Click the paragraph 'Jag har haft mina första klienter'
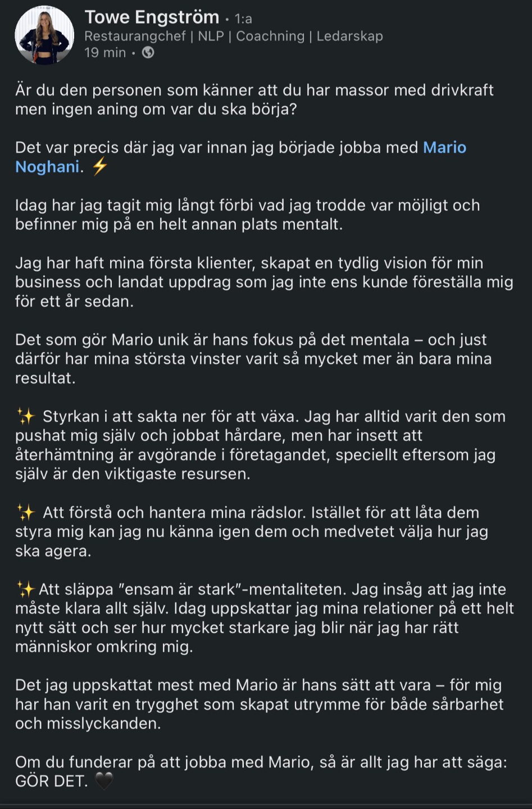 pos(264,282)
